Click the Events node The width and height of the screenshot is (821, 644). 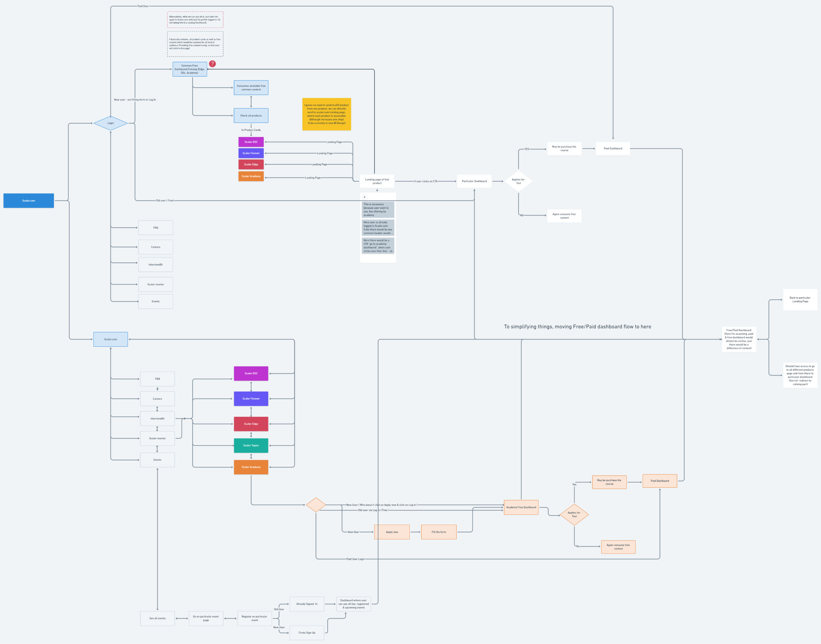155,301
